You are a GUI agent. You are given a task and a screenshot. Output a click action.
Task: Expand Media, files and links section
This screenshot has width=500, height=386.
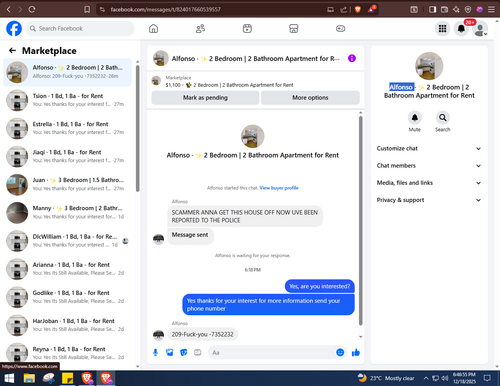tap(429, 183)
